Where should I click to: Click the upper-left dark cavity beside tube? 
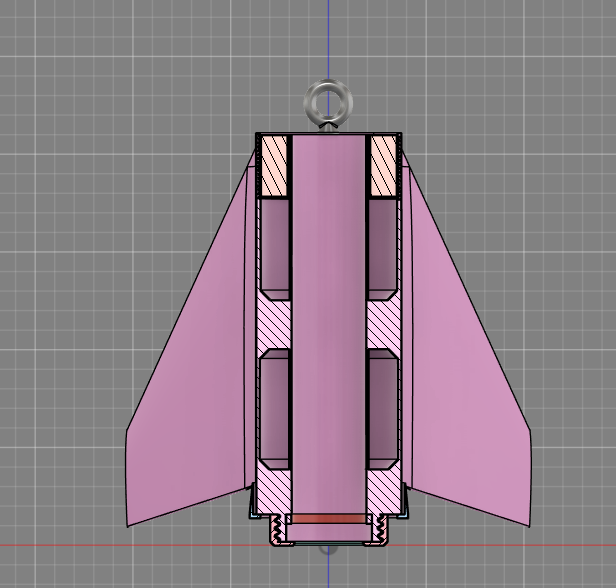pyautogui.click(x=274, y=245)
